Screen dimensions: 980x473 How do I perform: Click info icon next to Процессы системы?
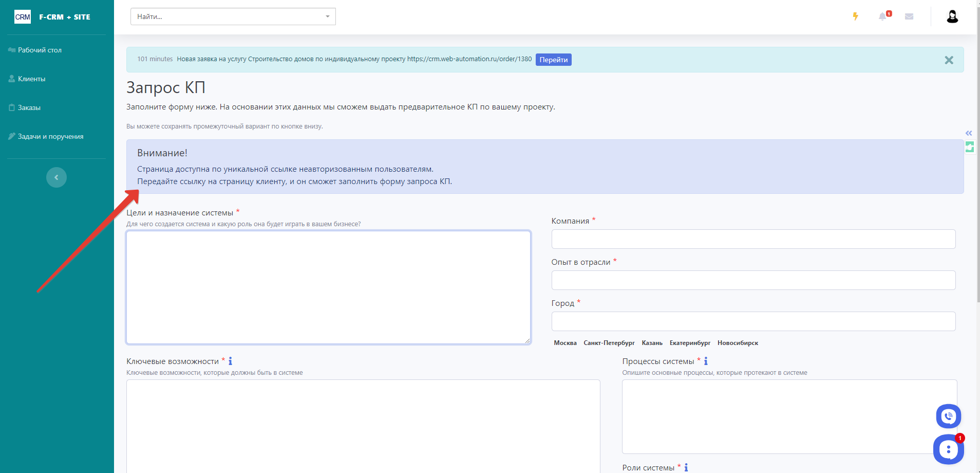706,361
